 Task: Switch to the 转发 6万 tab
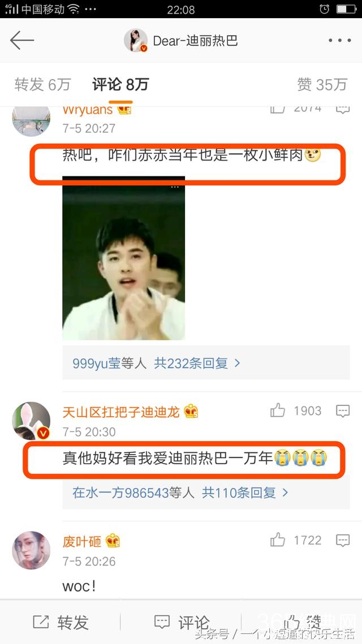(42, 85)
